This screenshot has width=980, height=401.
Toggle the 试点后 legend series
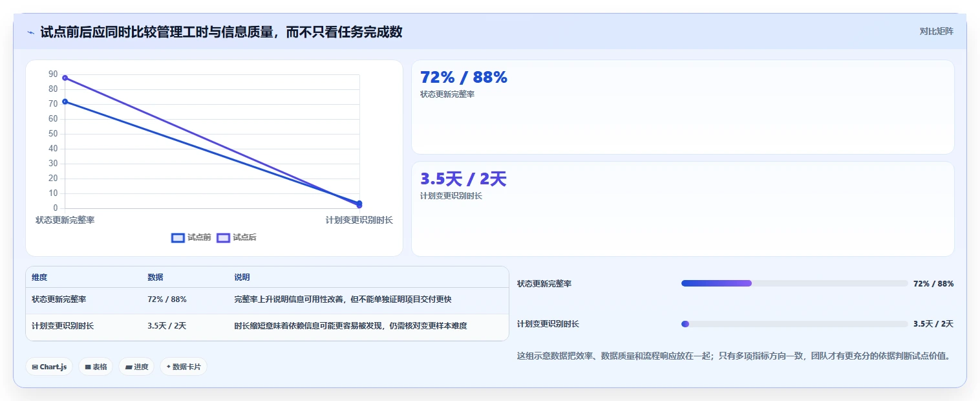237,237
